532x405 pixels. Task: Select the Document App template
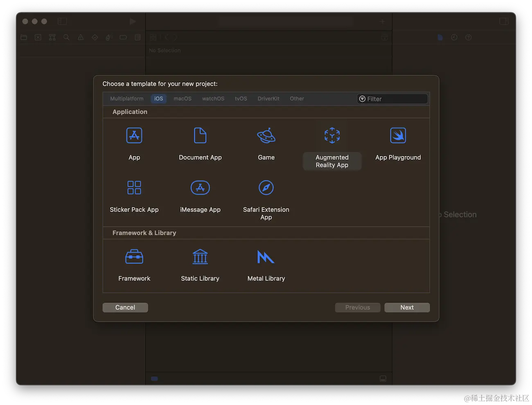tap(200, 144)
